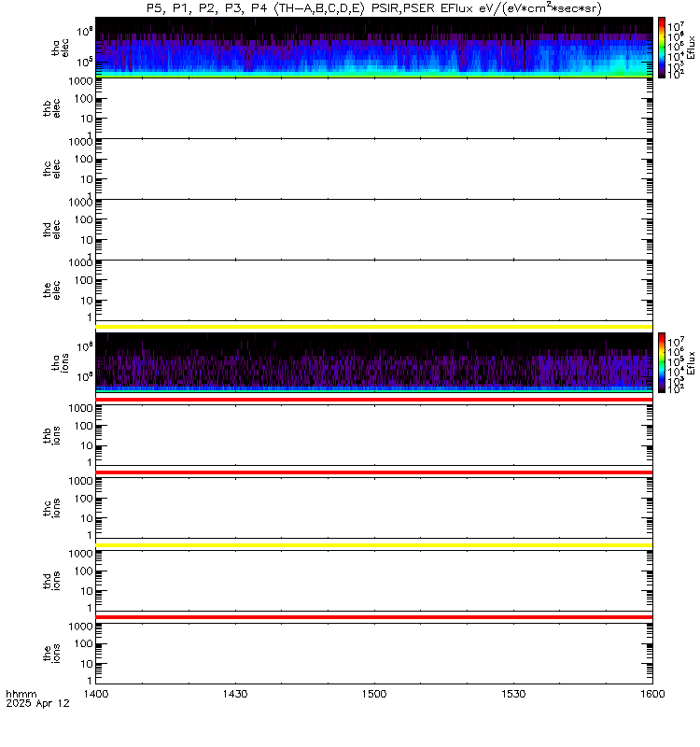
Task: Select the lower Eflux color bar
Action: [662, 362]
